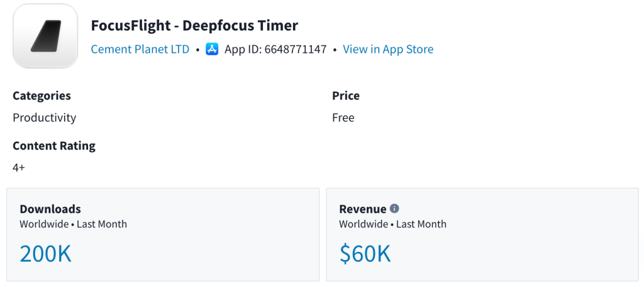
Task: Click the 200K downloads figure
Action: pyautogui.click(x=45, y=253)
